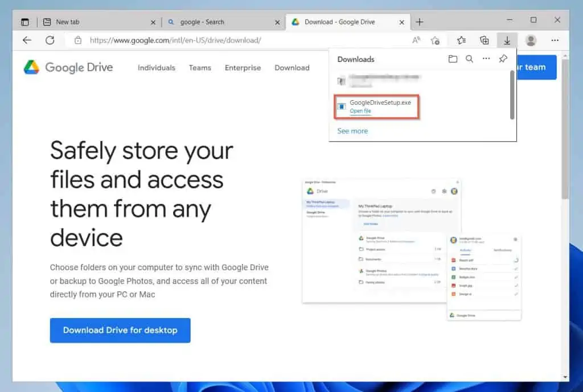Click Open file under GoogleDriveSetup.exe
The height and width of the screenshot is (392, 583).
pyautogui.click(x=360, y=111)
